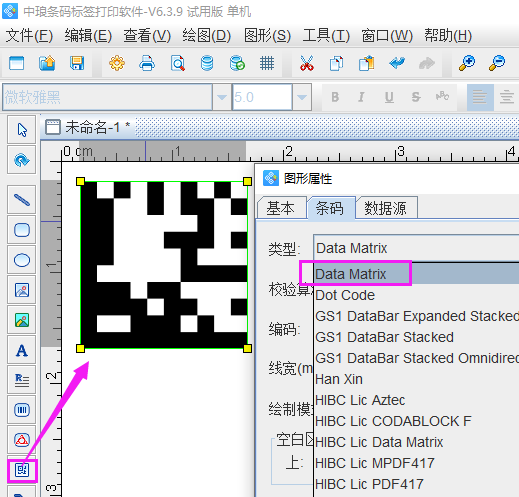Choose Data Matrix from type list

pos(416,274)
